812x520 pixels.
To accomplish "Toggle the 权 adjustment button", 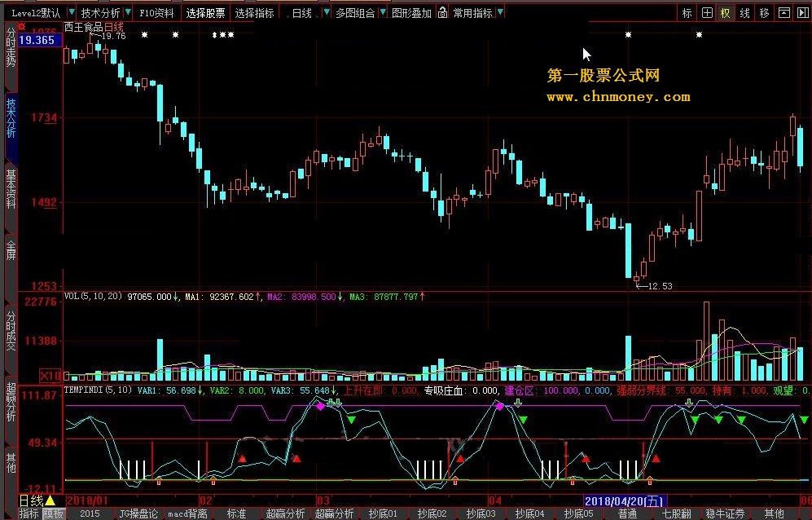I will (726, 13).
